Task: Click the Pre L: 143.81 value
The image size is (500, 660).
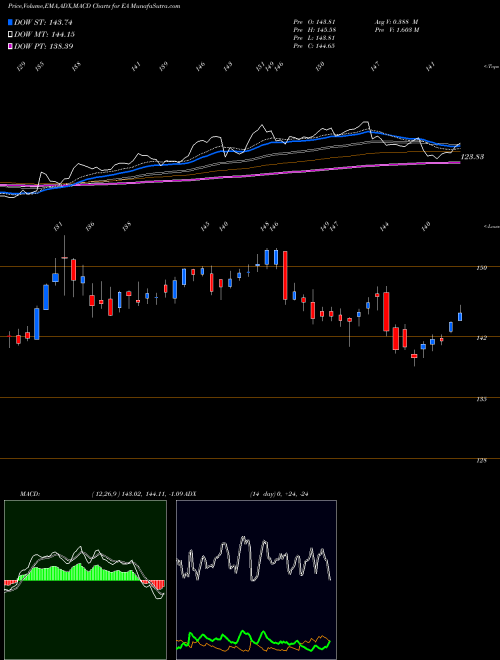Action: 314,37
